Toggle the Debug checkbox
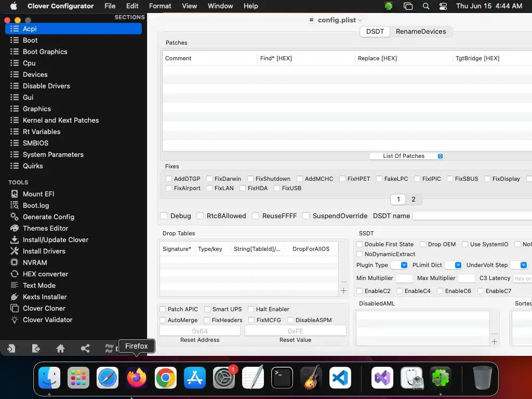532x399 pixels. pos(164,216)
